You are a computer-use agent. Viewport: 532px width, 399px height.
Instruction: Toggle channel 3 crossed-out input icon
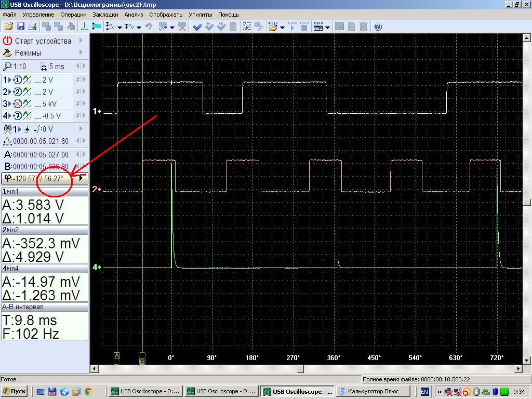pyautogui.click(x=17, y=104)
